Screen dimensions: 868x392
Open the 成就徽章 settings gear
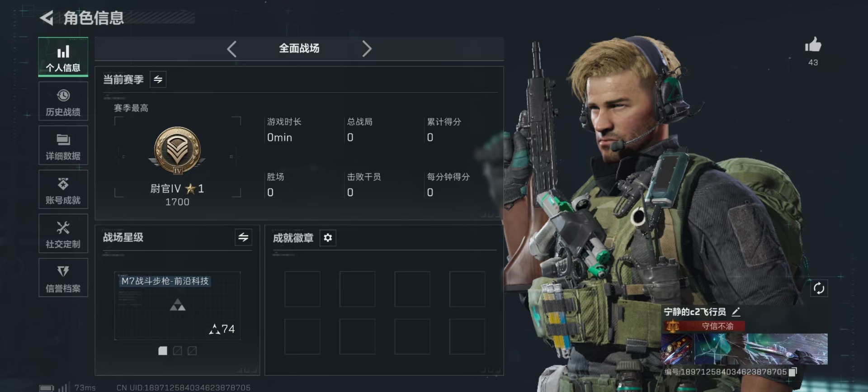[x=328, y=238]
